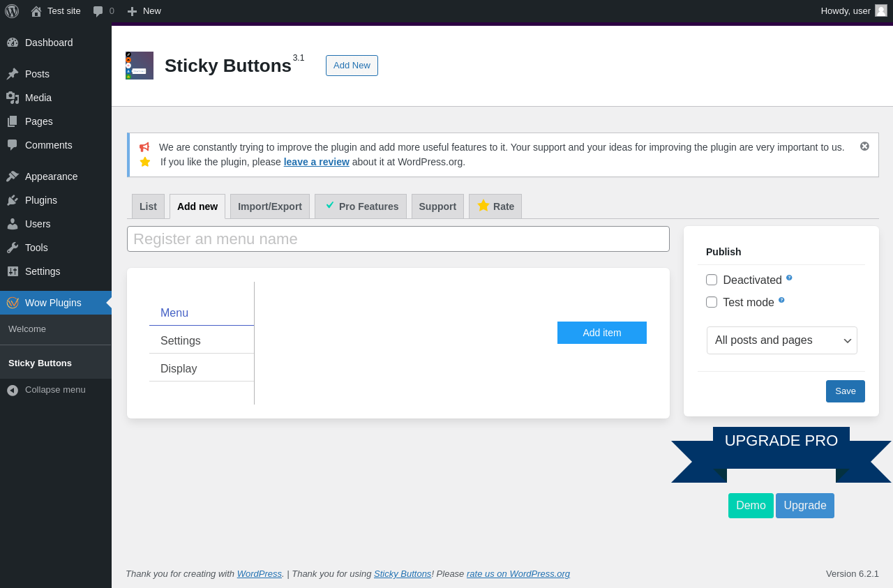Focus the Register an menu name field
The height and width of the screenshot is (588, 893).
398,239
